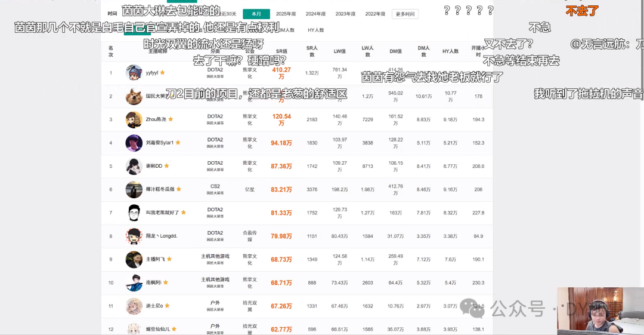Click the streamer webcam thumbnail
The image size is (644, 335).
click(x=600, y=311)
